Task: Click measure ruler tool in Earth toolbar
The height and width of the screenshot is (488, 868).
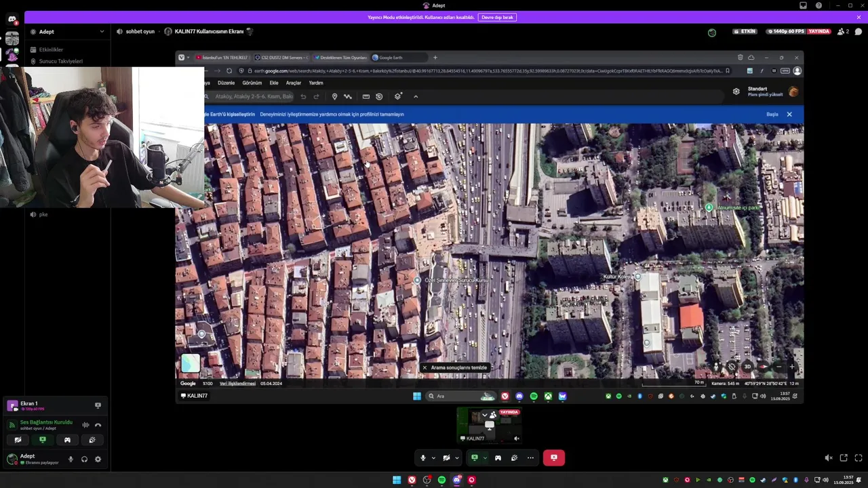Action: 366,96
